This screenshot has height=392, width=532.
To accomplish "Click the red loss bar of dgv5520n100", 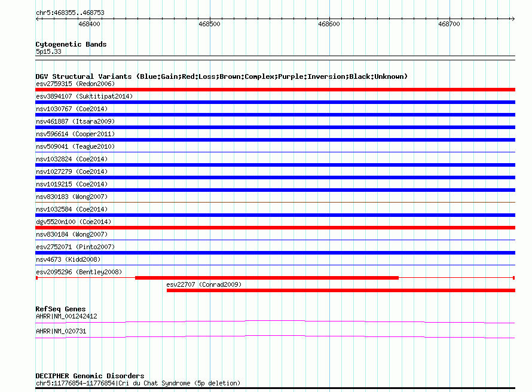I will (275, 228).
